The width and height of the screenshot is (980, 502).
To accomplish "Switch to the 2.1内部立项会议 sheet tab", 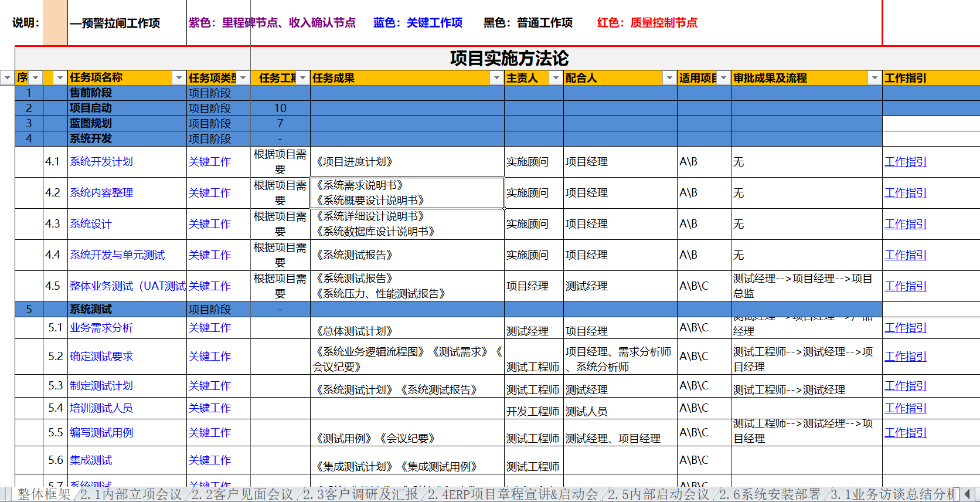I will (131, 494).
